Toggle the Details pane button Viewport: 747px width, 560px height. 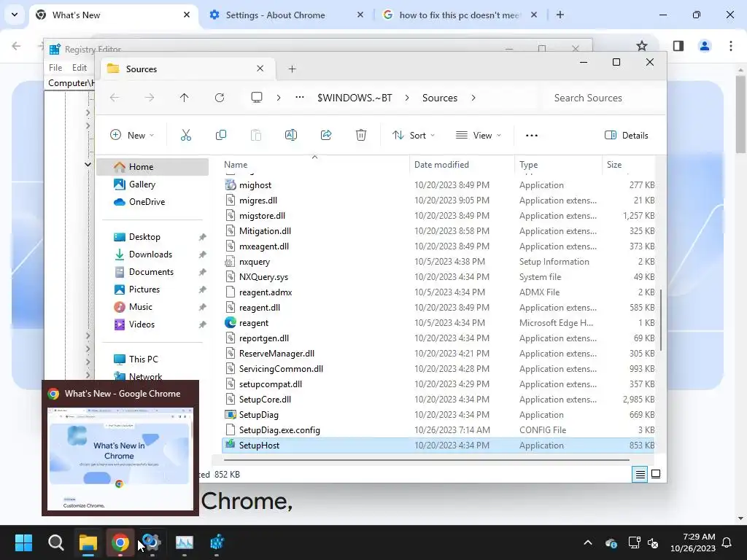point(626,135)
